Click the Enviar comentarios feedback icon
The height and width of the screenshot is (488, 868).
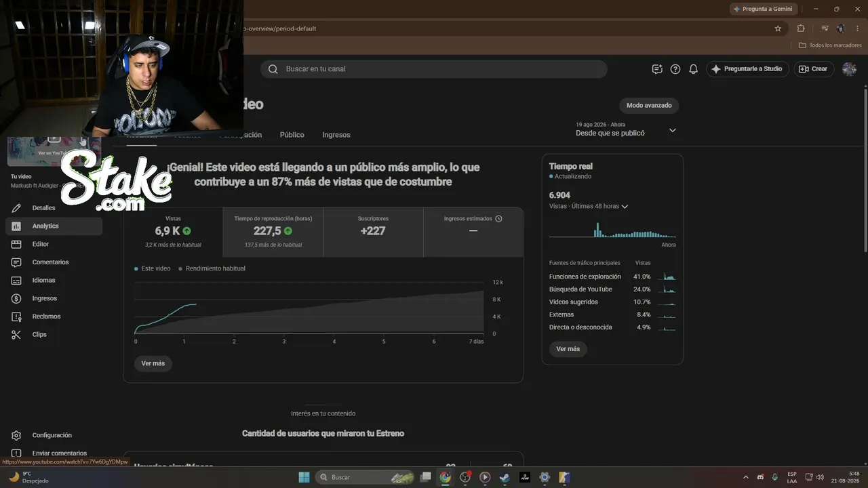pyautogui.click(x=17, y=453)
